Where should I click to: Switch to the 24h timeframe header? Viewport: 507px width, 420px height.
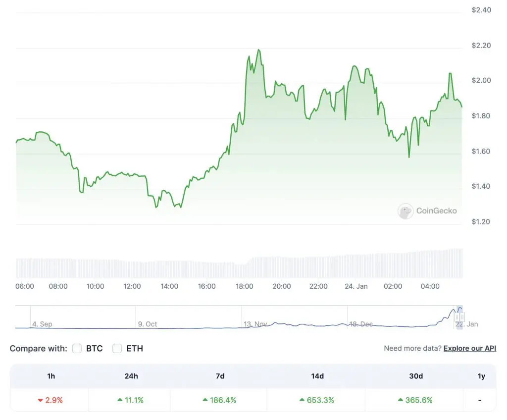point(131,376)
